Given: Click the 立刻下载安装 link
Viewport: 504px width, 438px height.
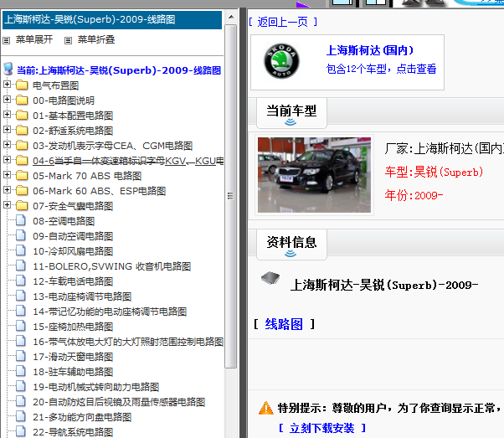Looking at the screenshot, I should (322, 428).
